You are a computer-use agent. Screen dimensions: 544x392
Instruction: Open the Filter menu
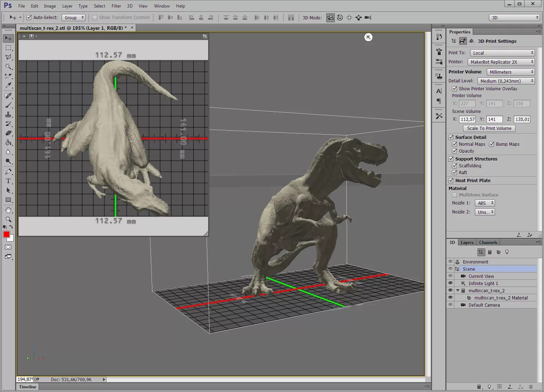116,6
